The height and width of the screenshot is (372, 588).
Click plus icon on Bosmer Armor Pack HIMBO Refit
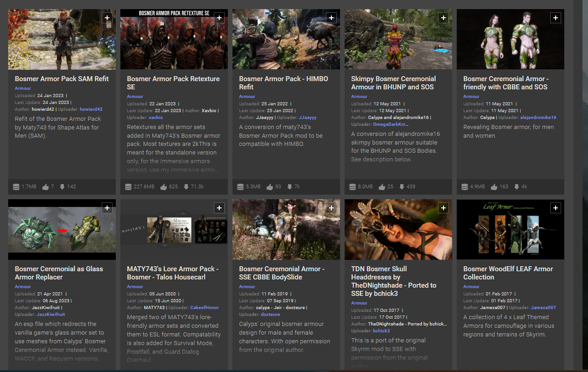[x=331, y=18]
